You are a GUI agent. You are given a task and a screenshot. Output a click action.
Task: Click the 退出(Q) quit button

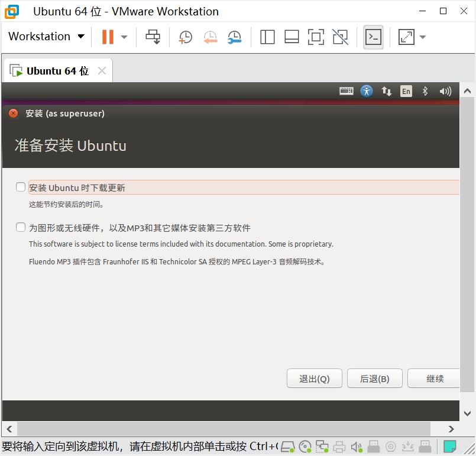pos(314,379)
